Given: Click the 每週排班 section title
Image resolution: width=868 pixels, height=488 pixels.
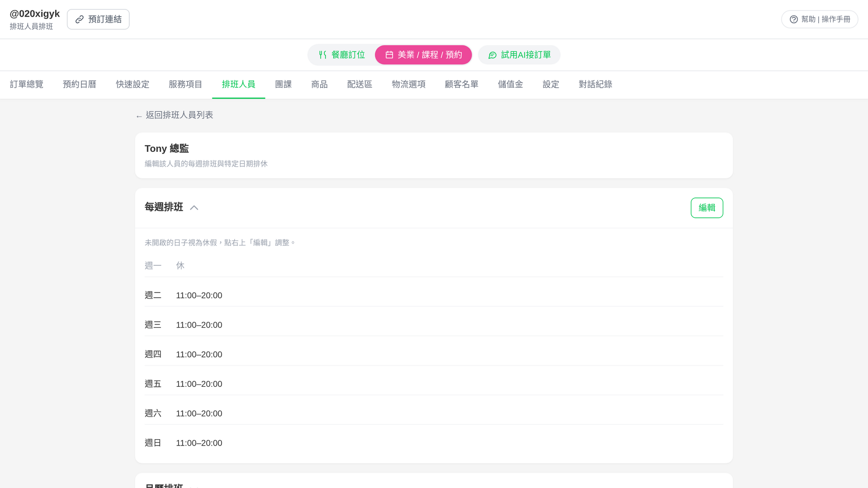Looking at the screenshot, I should pos(164,207).
